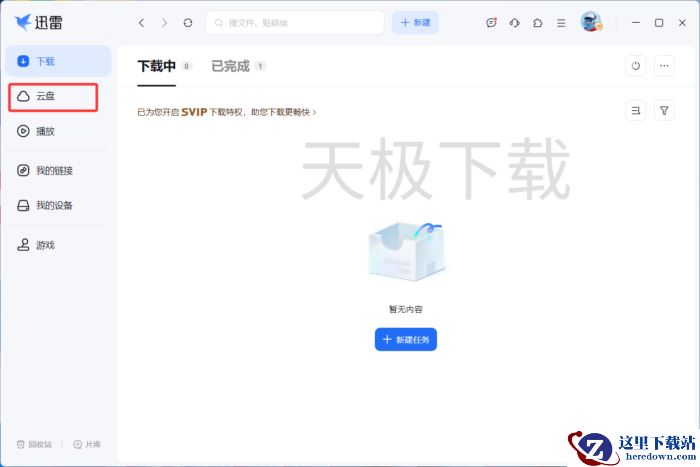Image resolution: width=700 pixels, height=467 pixels.
Task: Open the user avatar profile
Action: tap(591, 21)
